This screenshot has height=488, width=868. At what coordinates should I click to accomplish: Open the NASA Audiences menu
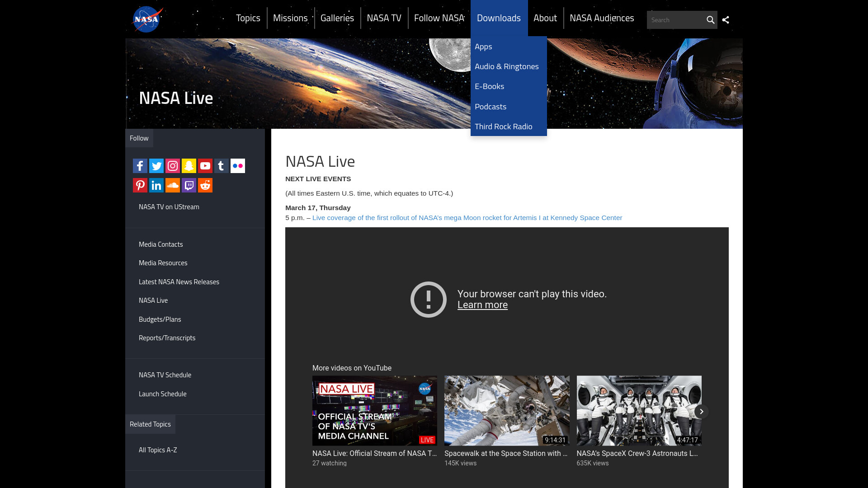click(601, 18)
